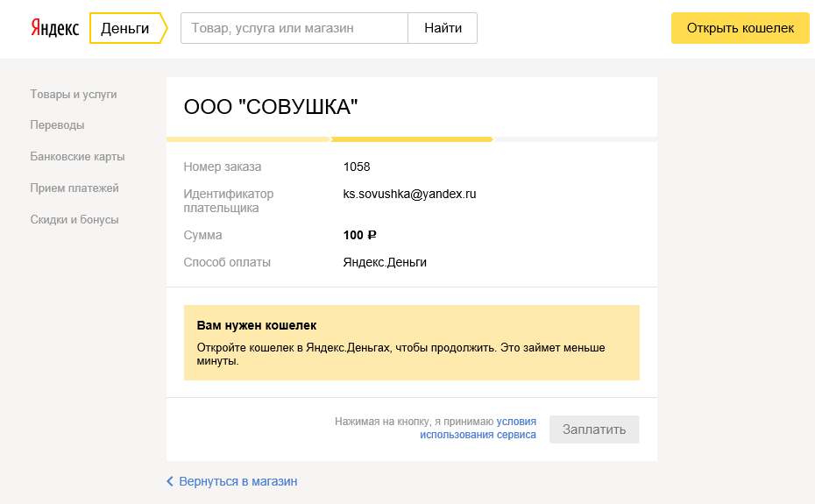Focus the 'Товар, услуга или магазин' search field
Viewport: 815px width, 504px height.
pyautogui.click(x=294, y=28)
